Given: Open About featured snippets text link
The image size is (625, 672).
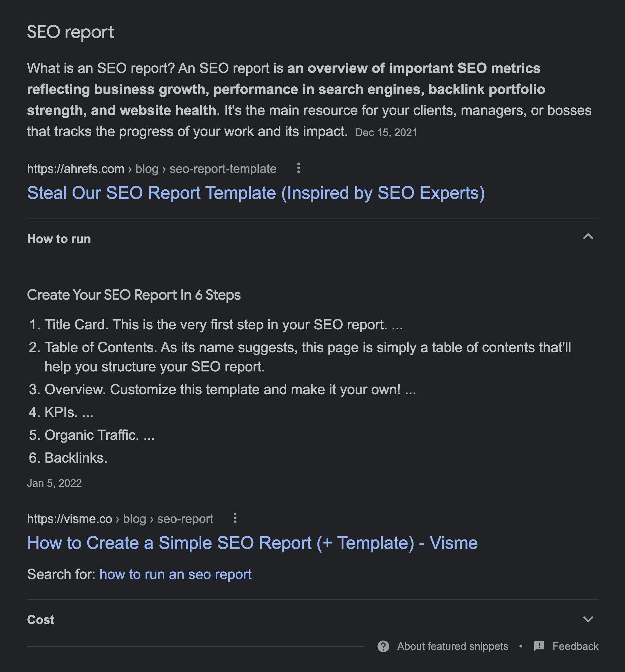Looking at the screenshot, I should [x=452, y=646].
